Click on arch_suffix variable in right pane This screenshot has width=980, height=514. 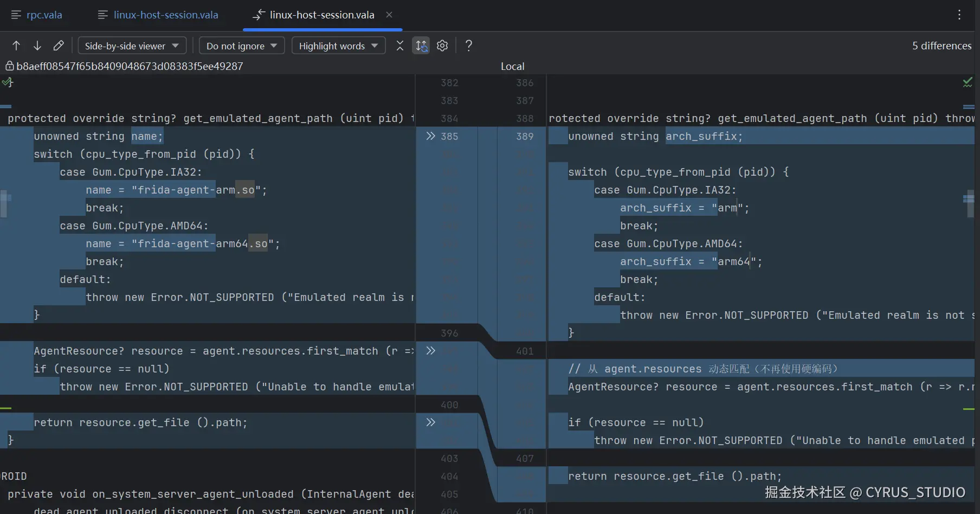[701, 136]
